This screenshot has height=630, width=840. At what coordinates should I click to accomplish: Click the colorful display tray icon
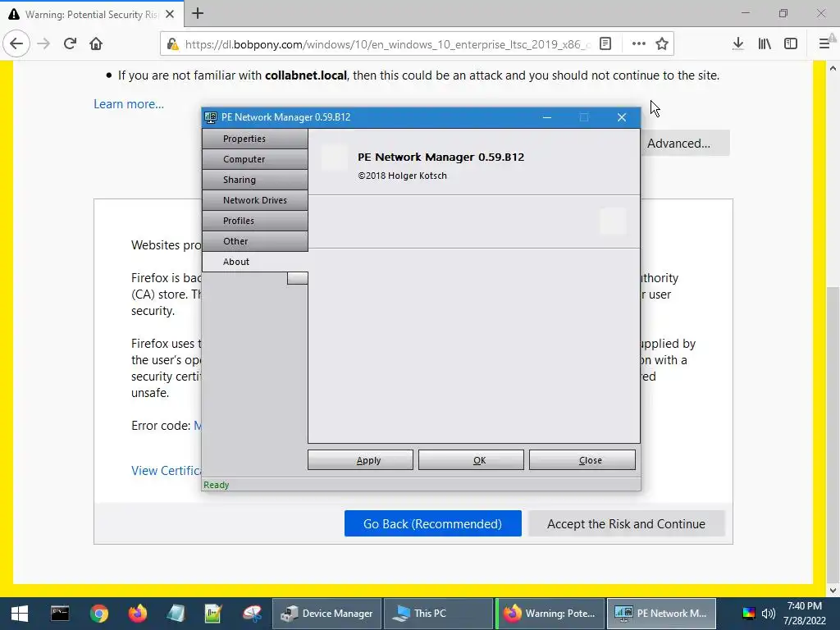[x=748, y=614]
